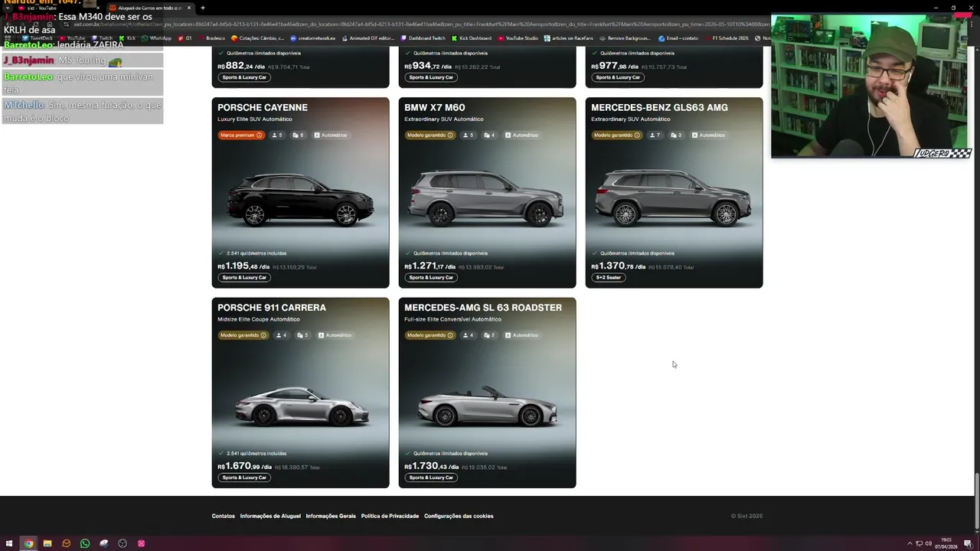Select the Mercedes-Benz GLS63 AMG car image
This screenshot has height=551, width=980.
coord(674,197)
